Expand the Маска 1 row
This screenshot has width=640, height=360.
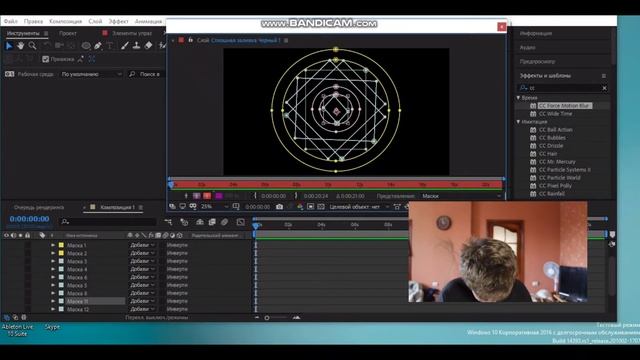pyautogui.click(x=53, y=245)
